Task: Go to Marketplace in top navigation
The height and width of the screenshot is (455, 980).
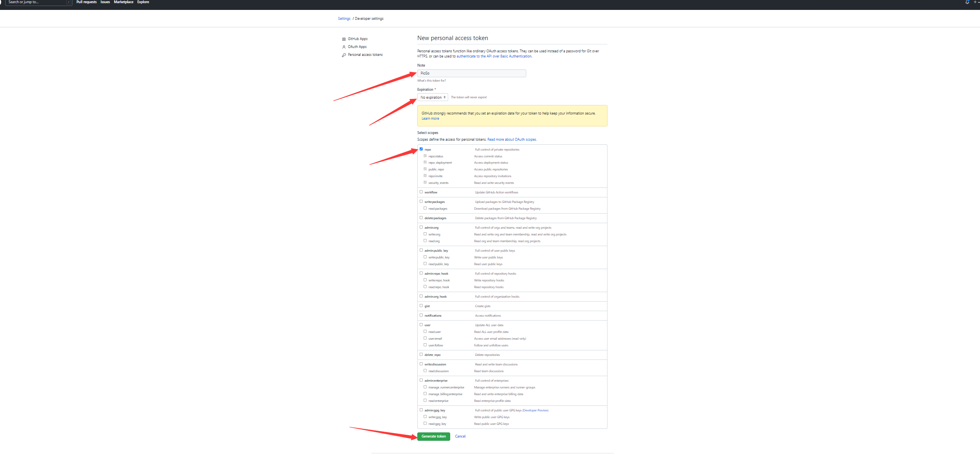Action: click(x=124, y=2)
